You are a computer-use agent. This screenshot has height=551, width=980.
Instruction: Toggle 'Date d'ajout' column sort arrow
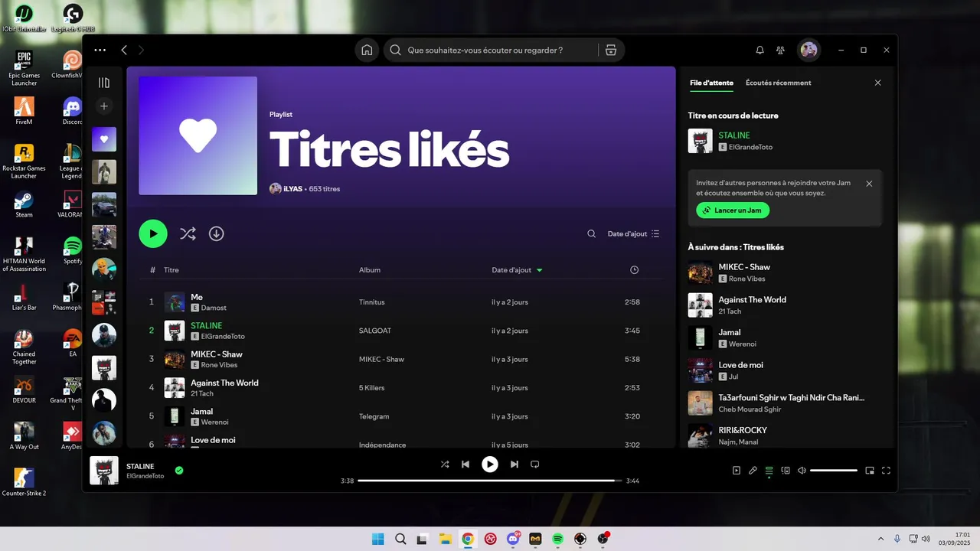[x=540, y=270]
